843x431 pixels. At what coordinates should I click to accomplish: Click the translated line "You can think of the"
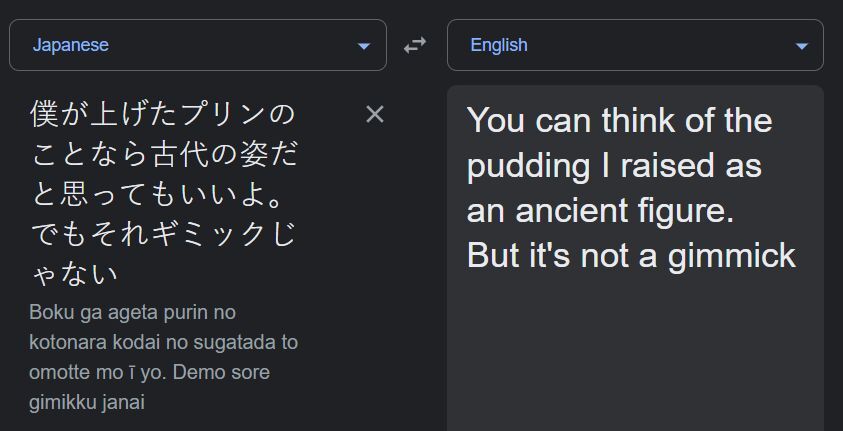619,121
